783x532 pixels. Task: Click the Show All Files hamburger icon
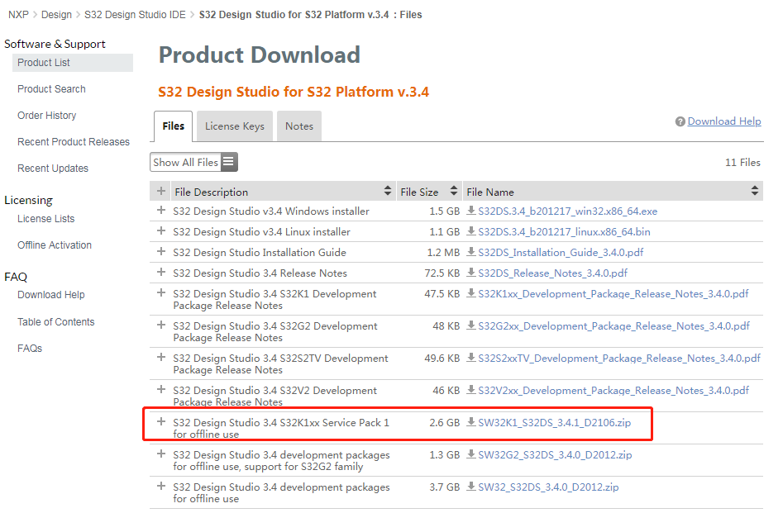(229, 163)
